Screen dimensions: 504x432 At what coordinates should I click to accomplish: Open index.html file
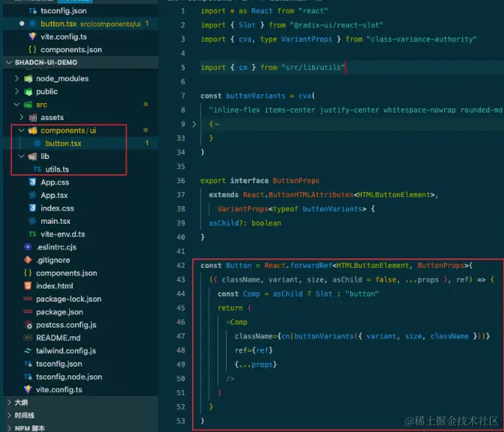tap(54, 286)
